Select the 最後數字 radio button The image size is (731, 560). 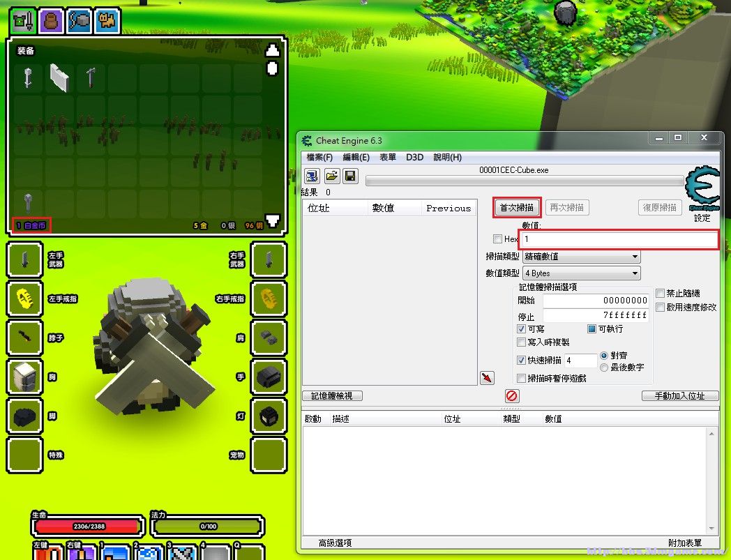pos(604,368)
